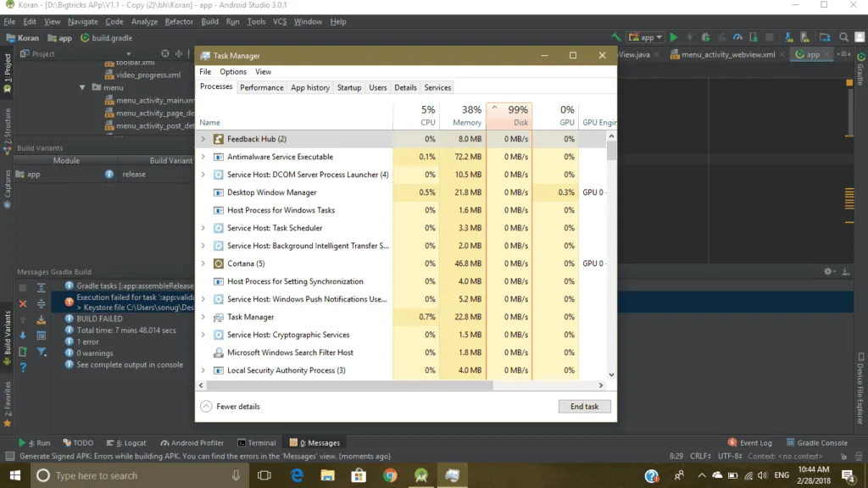The width and height of the screenshot is (868, 488).
Task: Open the app run configuration dropdown
Action: click(645, 37)
